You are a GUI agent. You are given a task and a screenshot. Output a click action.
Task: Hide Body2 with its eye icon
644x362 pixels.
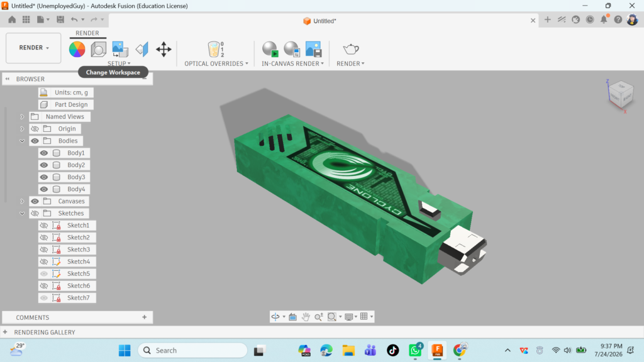44,165
